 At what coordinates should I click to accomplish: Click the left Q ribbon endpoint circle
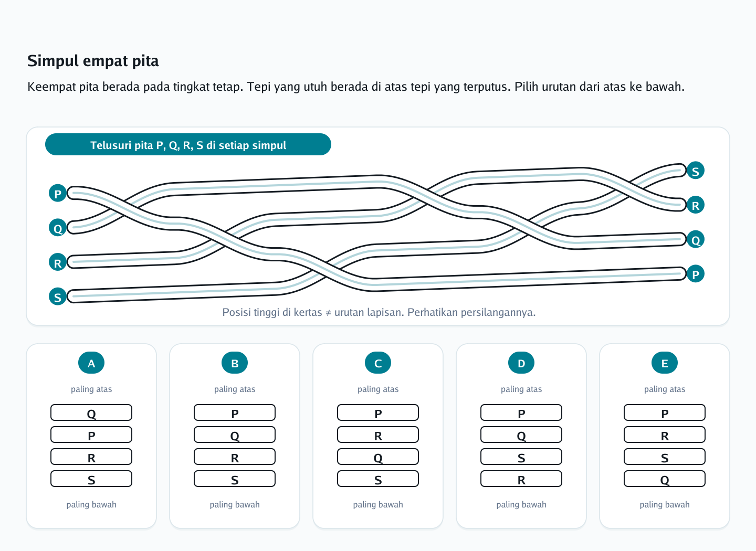58,228
